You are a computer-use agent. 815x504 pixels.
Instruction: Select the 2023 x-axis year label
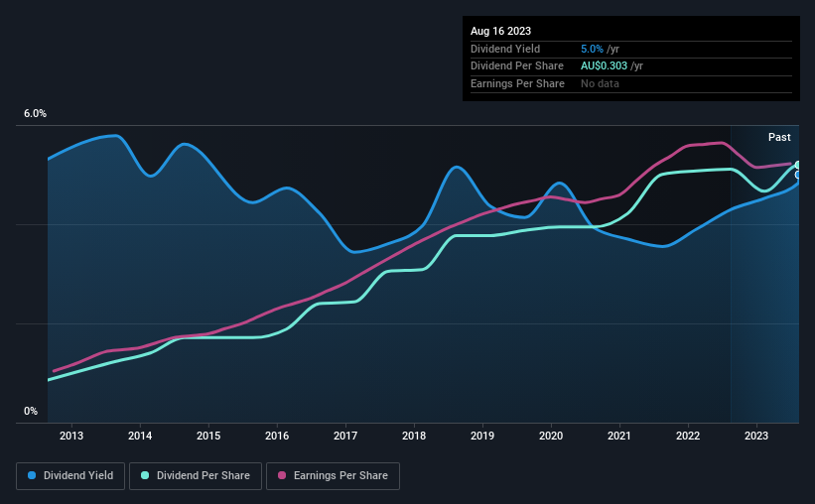click(x=756, y=436)
